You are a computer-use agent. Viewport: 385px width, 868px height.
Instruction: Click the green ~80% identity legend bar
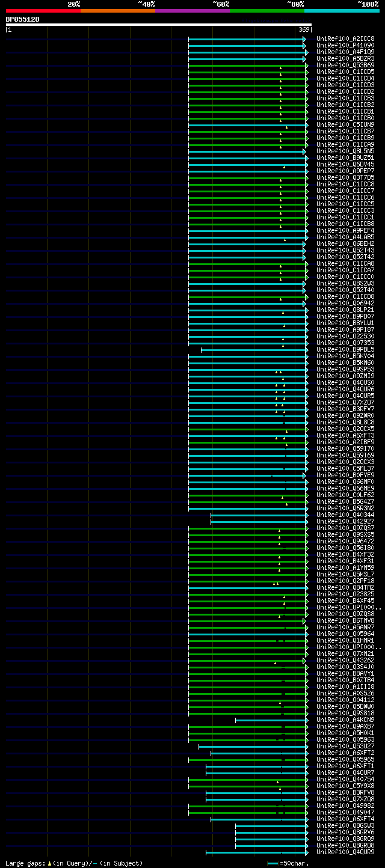coord(267,11)
